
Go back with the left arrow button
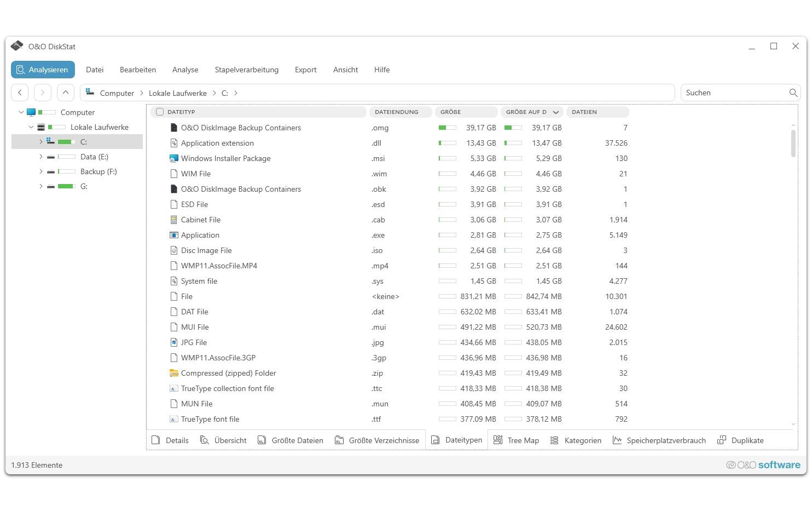[x=20, y=93]
